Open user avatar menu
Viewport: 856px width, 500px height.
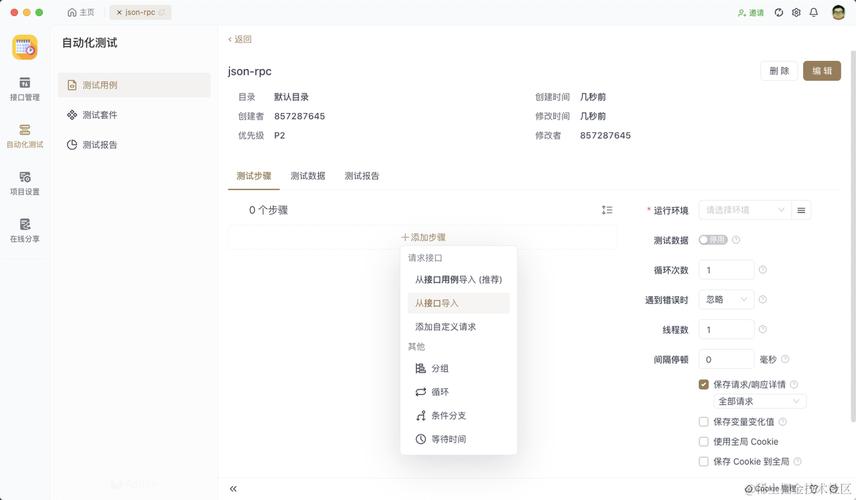(x=839, y=12)
